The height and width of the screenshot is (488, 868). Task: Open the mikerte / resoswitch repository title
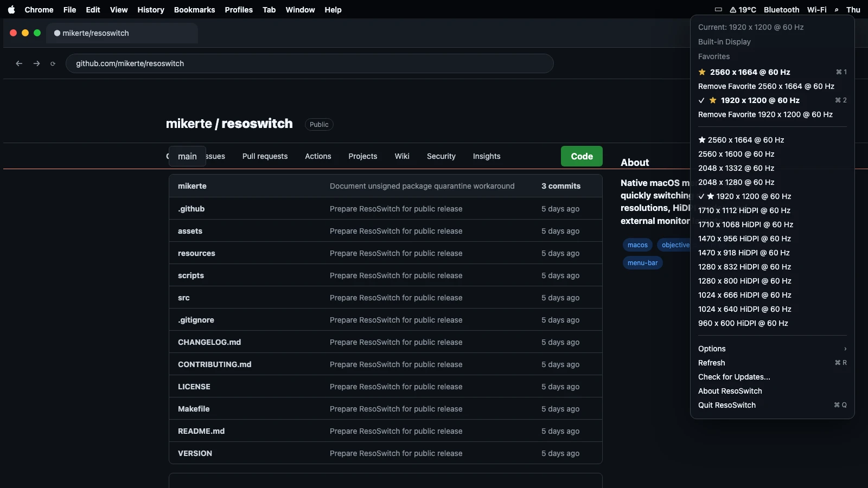pyautogui.click(x=229, y=124)
